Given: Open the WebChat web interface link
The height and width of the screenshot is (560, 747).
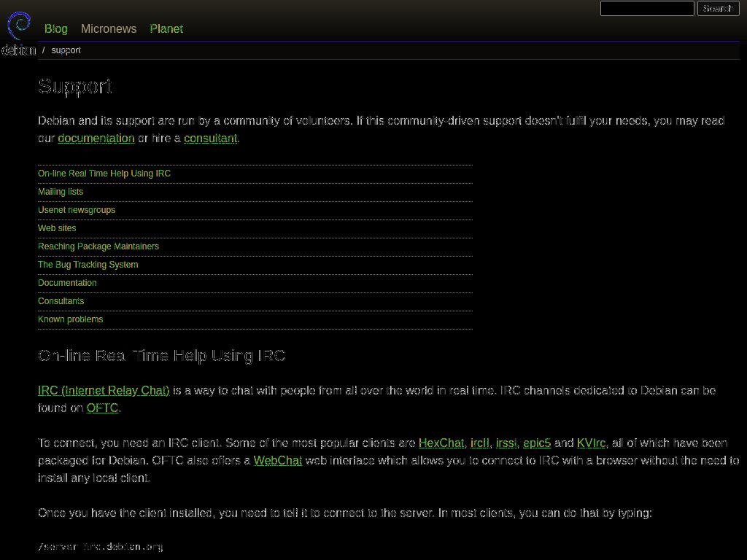Looking at the screenshot, I should (x=278, y=461).
